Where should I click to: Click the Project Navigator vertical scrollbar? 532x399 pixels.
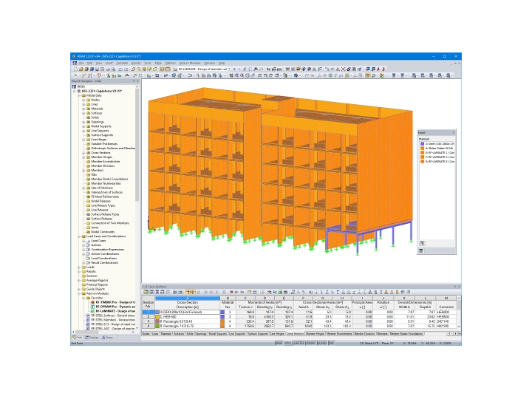coord(137,146)
